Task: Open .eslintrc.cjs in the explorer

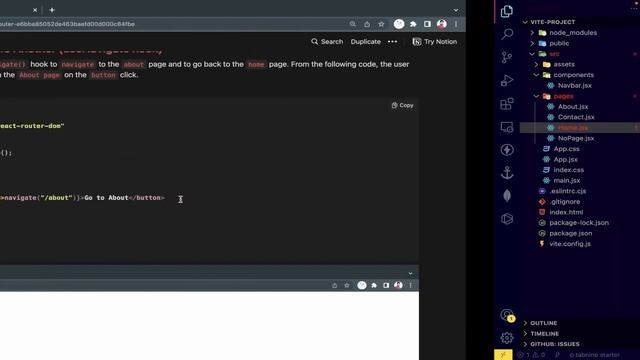Action: point(568,191)
